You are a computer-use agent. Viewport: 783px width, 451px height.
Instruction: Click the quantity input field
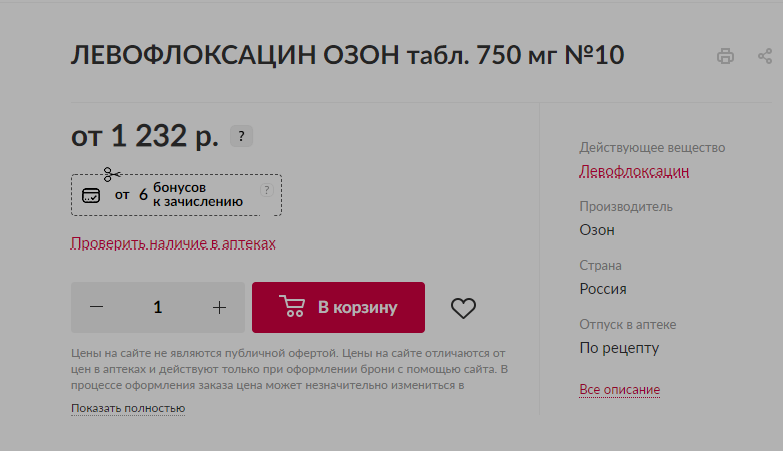[158, 307]
